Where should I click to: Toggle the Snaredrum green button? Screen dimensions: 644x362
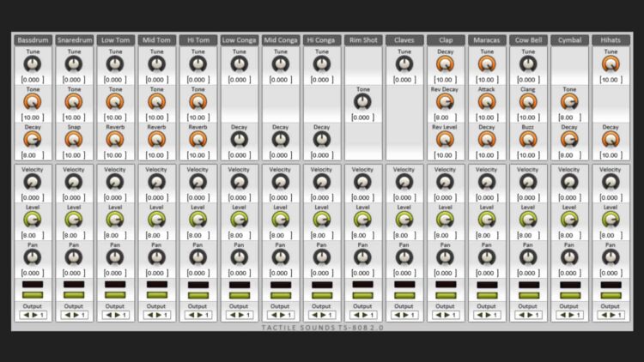click(x=74, y=295)
